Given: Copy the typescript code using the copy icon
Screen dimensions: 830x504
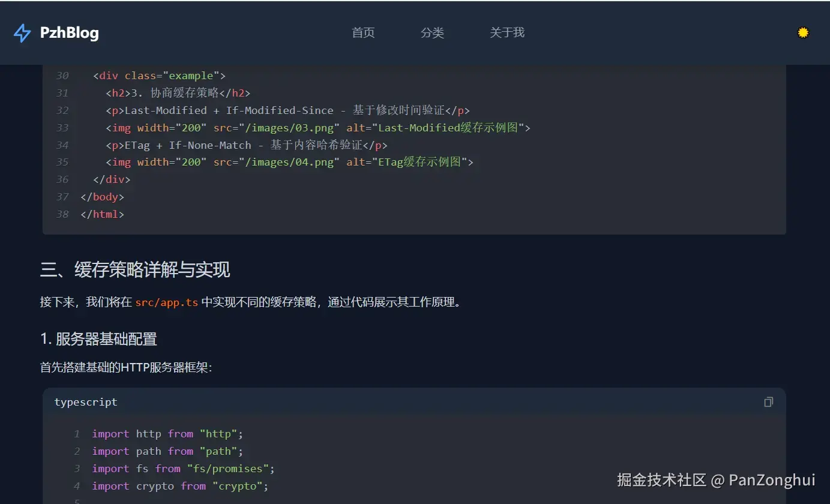Looking at the screenshot, I should pos(768,401).
